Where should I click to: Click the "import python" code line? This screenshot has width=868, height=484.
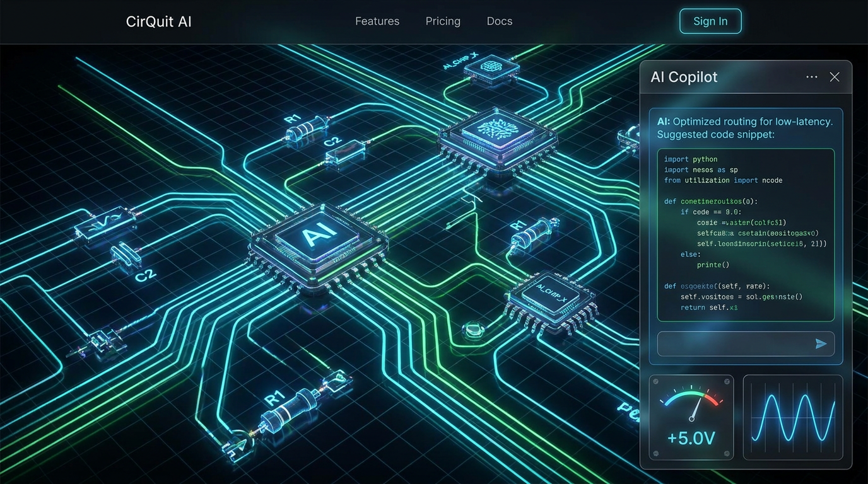[691, 159]
